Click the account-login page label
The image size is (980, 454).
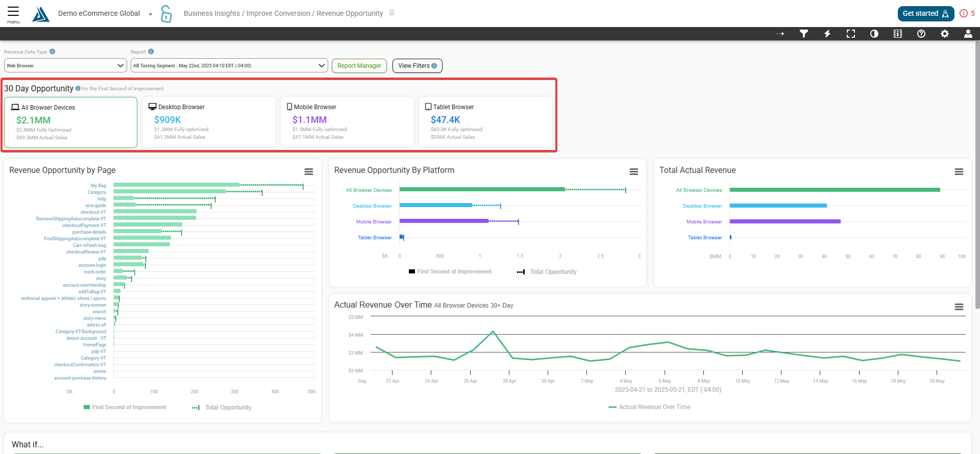(x=92, y=265)
